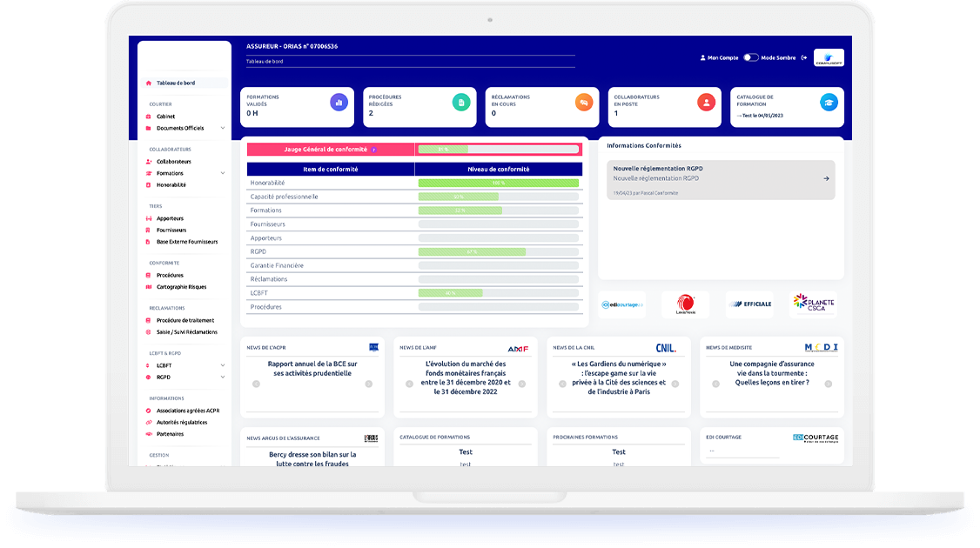This screenshot has height=548, width=980.
Task: Enable the Mode Sombre toggle switch
Action: click(750, 58)
